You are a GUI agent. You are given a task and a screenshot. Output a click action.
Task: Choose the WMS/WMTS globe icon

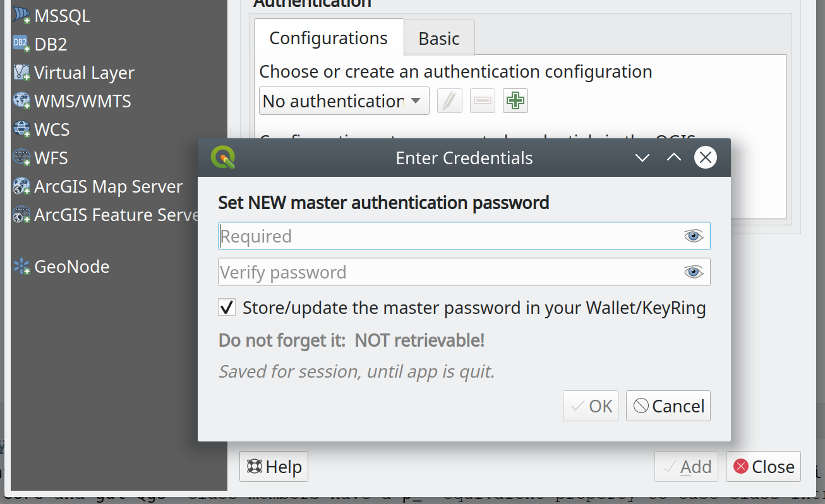[21, 101]
